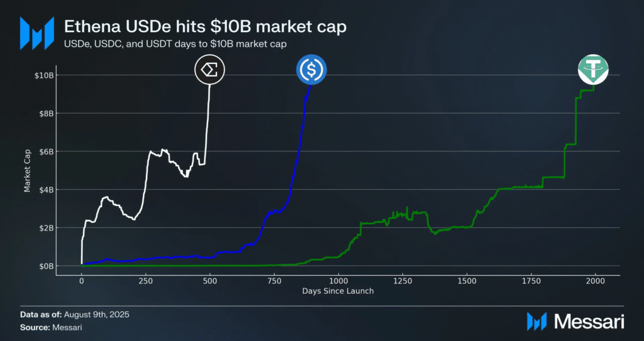This screenshot has width=644, height=341.
Task: Click the 1000 days x-axis tick label
Action: 338,279
